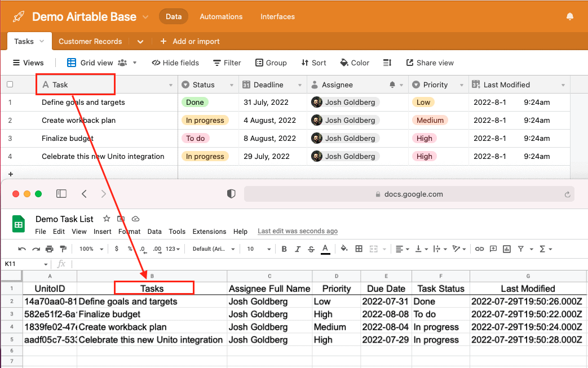Open the fill color picker
588x368 pixels.
coord(344,249)
